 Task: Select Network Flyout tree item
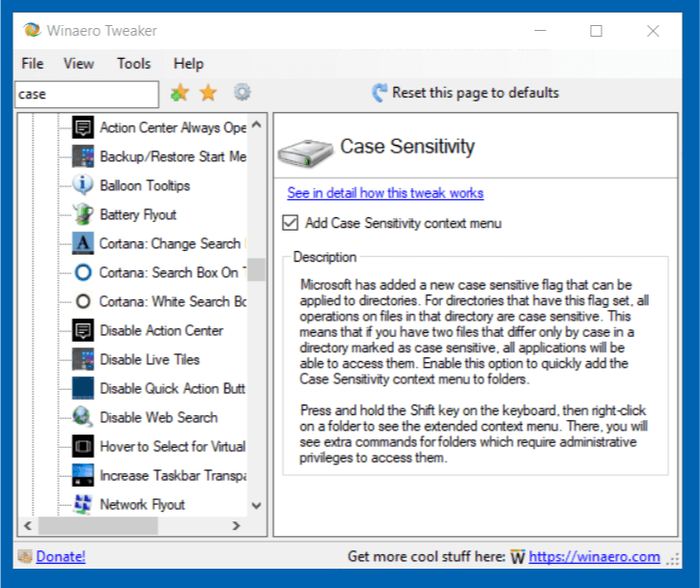click(x=142, y=504)
